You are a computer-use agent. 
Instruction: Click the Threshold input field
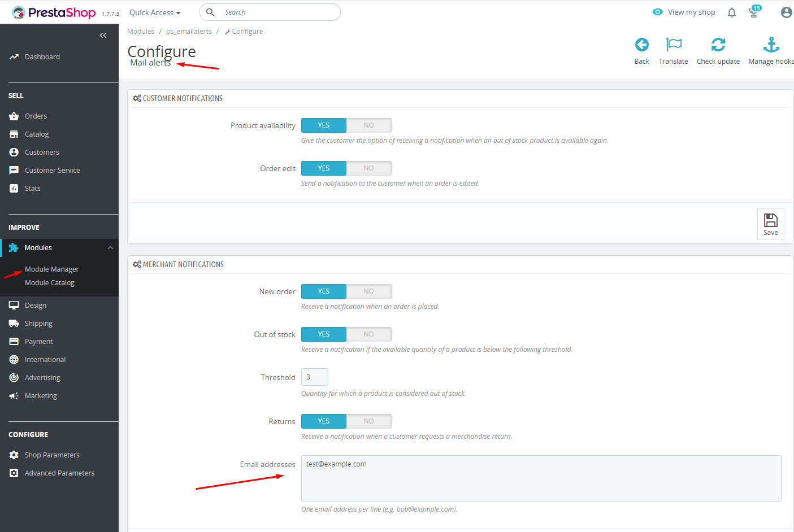point(315,377)
